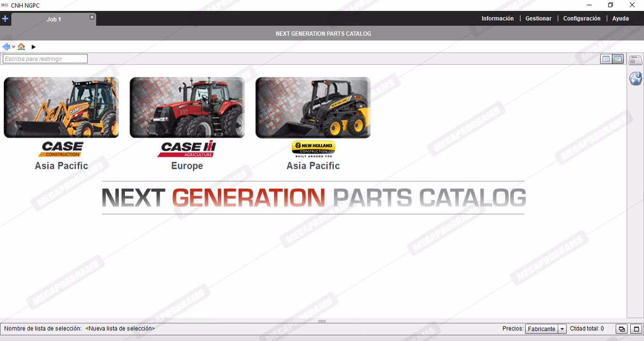The height and width of the screenshot is (341, 644).
Task: Open the news panel newspaper icon
Action: [636, 60]
